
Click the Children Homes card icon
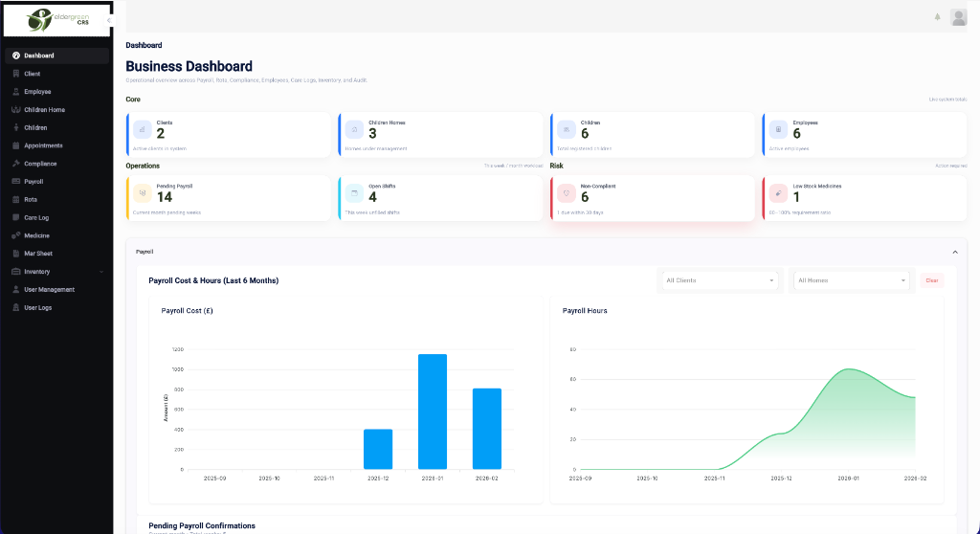[354, 129]
